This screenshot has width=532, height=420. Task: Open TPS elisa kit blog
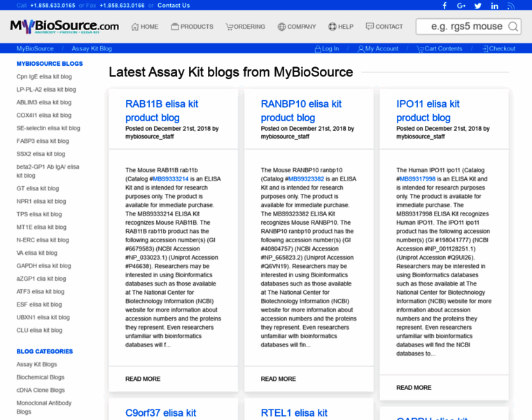pos(39,214)
